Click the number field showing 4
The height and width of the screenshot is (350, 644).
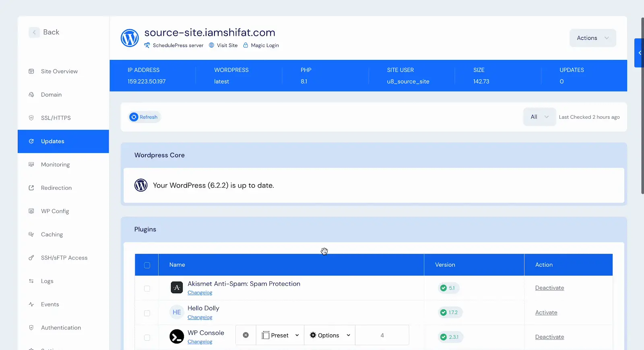coord(382,336)
